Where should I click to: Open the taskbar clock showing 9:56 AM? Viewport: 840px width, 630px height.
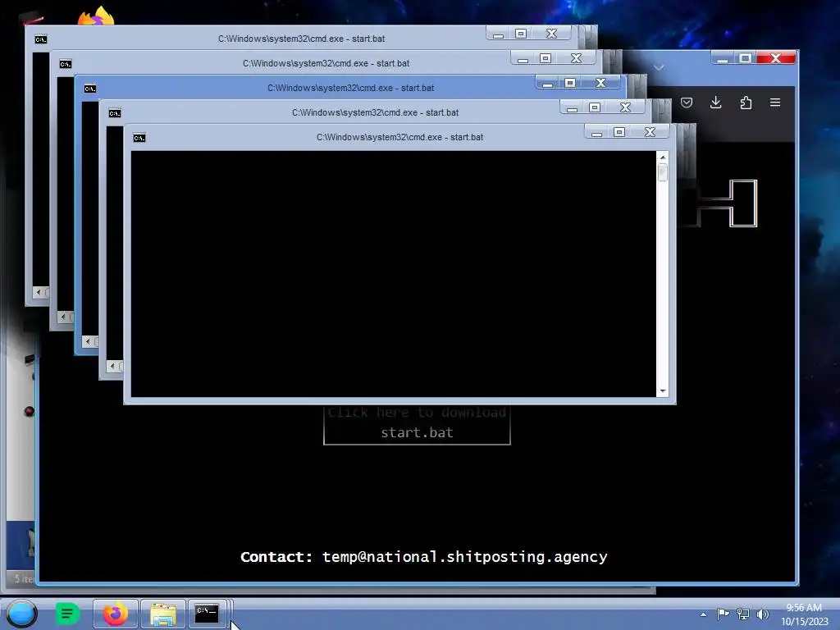coord(804,614)
